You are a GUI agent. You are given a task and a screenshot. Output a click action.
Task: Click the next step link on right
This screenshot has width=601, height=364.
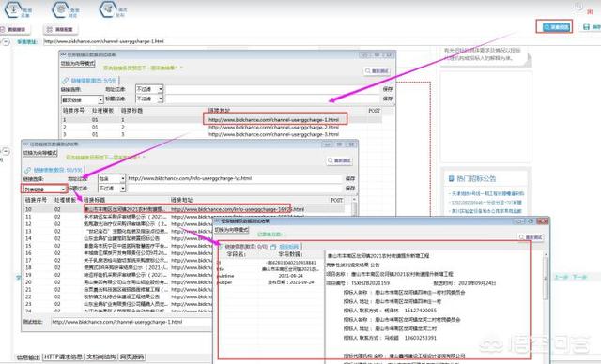click(579, 277)
